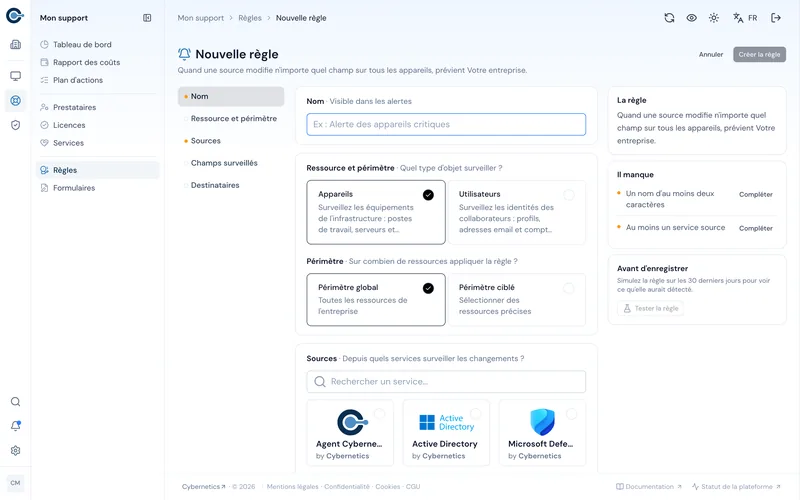The image size is (800, 500).
Task: Open Confidentialité footer link
Action: point(346,487)
